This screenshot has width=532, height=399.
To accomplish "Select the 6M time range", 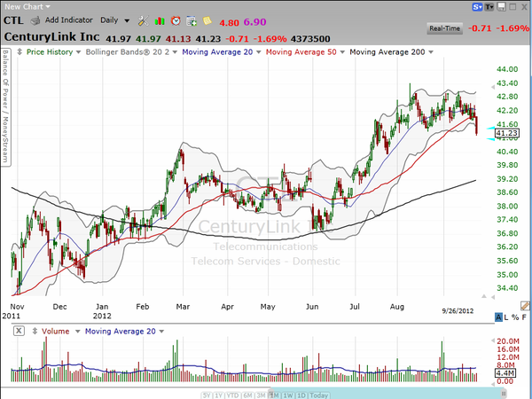I will [247, 395].
